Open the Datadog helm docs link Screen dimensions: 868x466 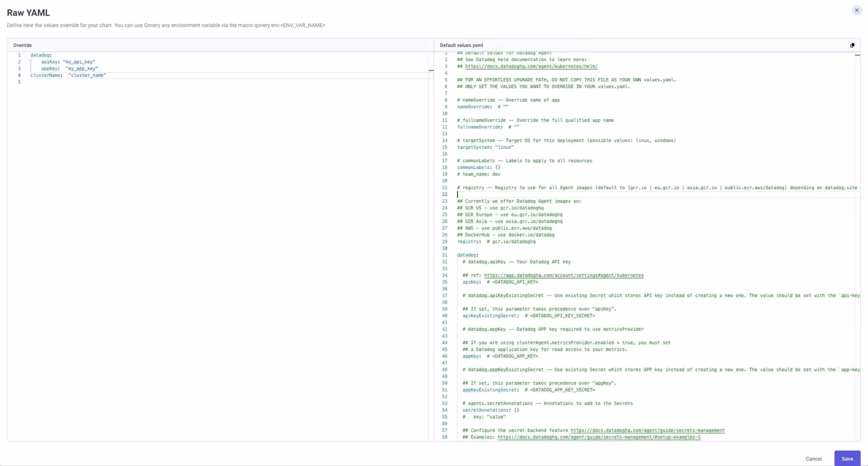(531, 67)
